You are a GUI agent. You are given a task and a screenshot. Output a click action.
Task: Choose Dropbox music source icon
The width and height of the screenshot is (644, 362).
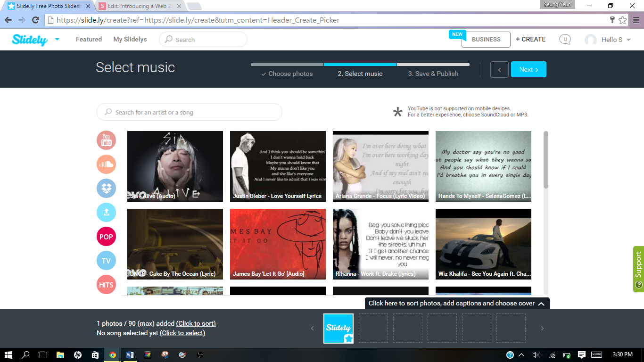[106, 189]
